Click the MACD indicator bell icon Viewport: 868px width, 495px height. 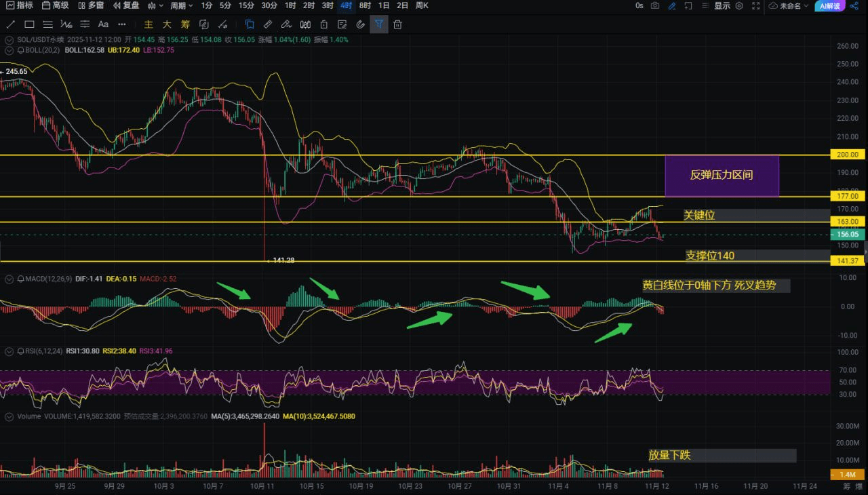20,279
